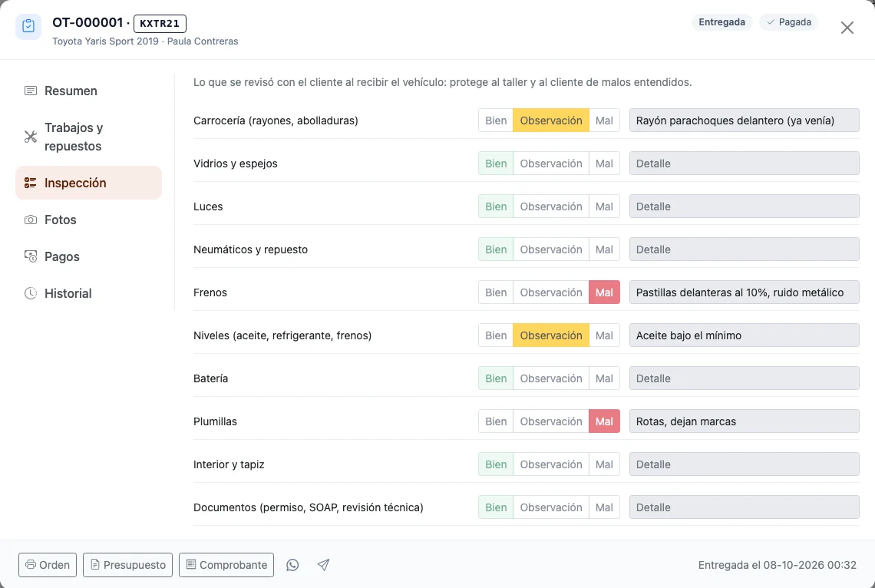Click the Entregada el 08-10-2026 timestamp

(777, 565)
